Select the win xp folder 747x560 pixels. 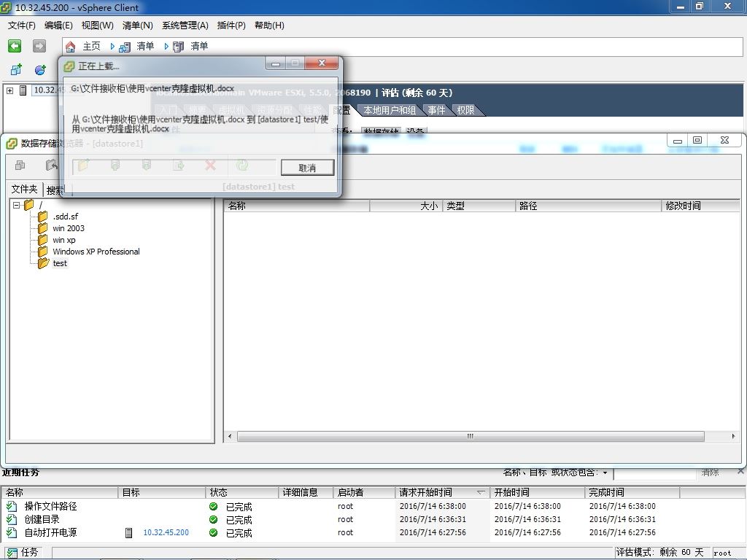[x=64, y=240]
